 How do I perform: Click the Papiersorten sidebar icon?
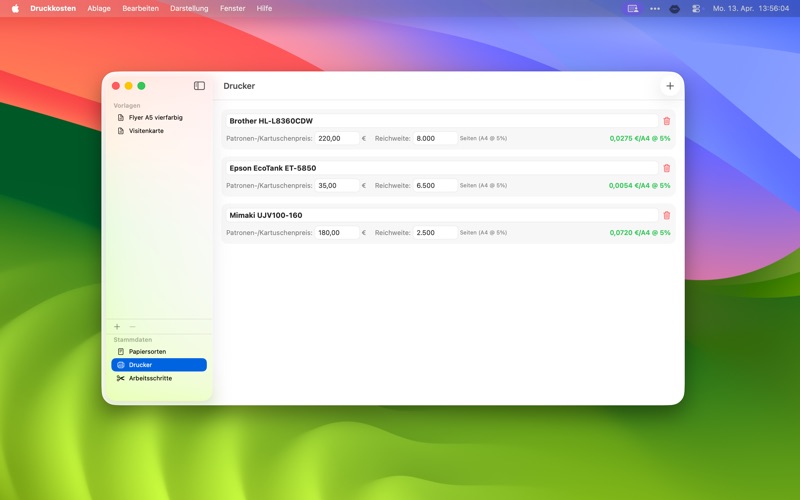[121, 352]
